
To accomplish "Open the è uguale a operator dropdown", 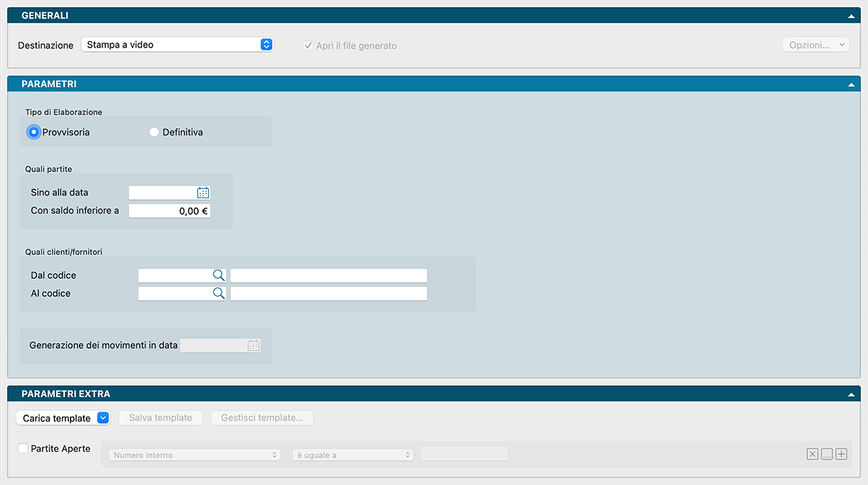I will [x=353, y=455].
